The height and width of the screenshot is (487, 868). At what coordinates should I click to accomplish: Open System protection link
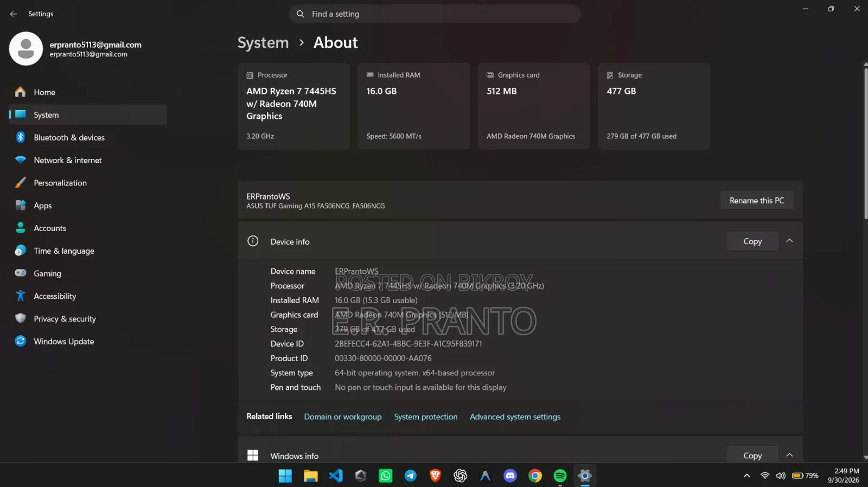click(x=426, y=417)
